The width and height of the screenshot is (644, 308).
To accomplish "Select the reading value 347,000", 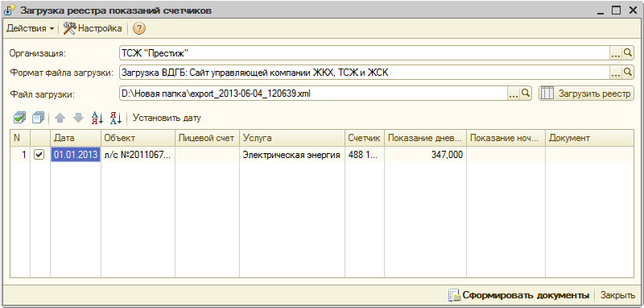I will pyautogui.click(x=425, y=155).
